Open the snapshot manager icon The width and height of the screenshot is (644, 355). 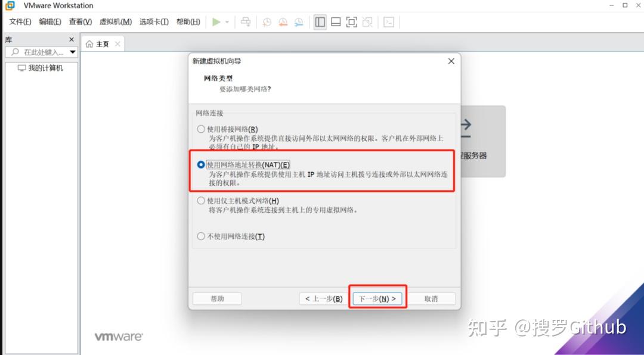click(x=299, y=22)
